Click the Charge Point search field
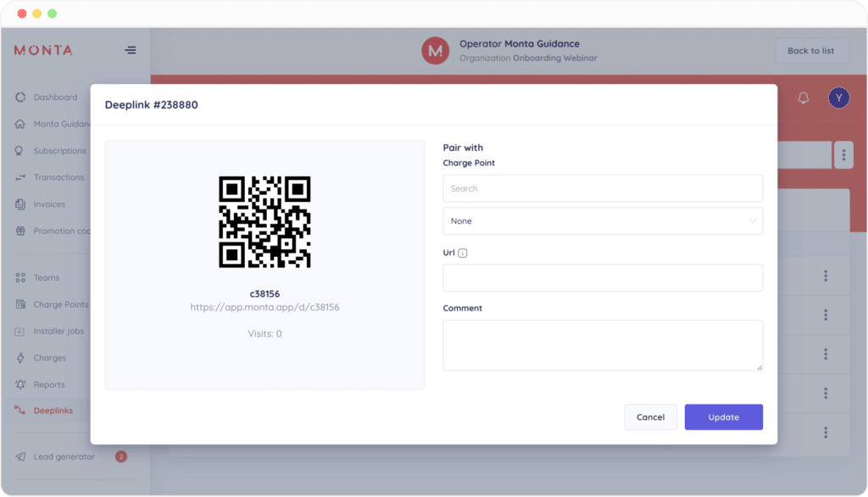The width and height of the screenshot is (868, 497). [603, 188]
